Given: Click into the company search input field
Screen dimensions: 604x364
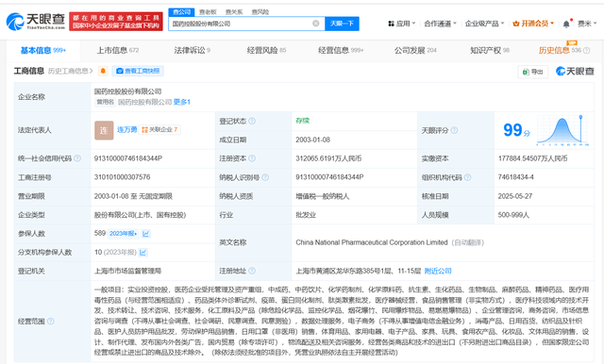Looking at the screenshot, I should 241,24.
